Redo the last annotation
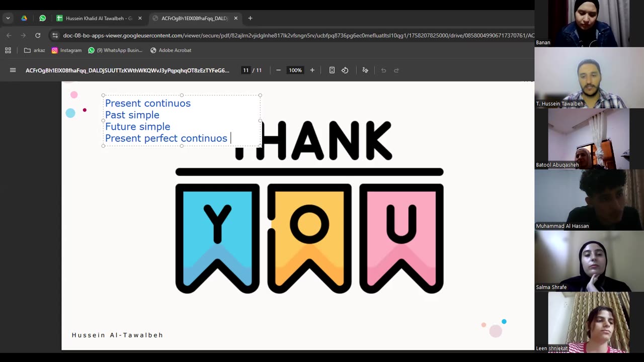Viewport: 644px width, 362px height. [396, 70]
